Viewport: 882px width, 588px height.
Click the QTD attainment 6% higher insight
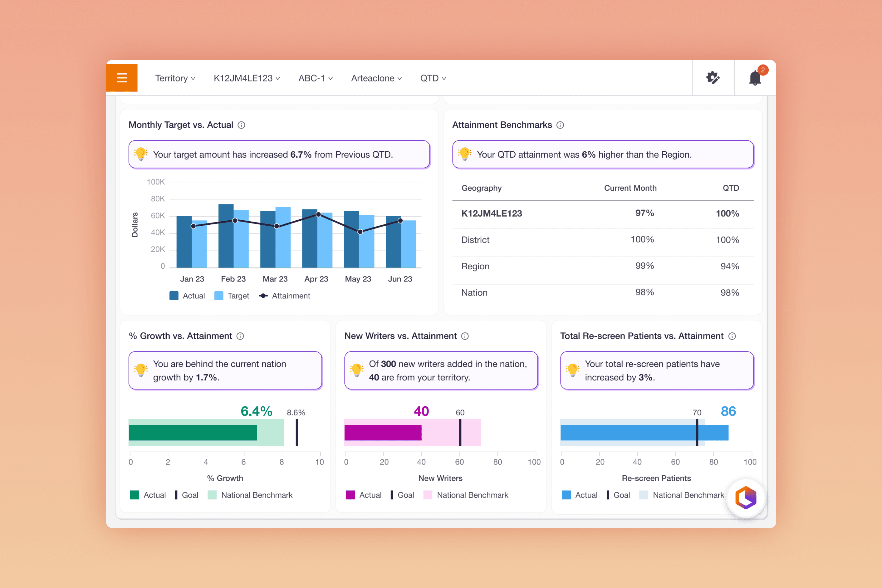coord(603,154)
